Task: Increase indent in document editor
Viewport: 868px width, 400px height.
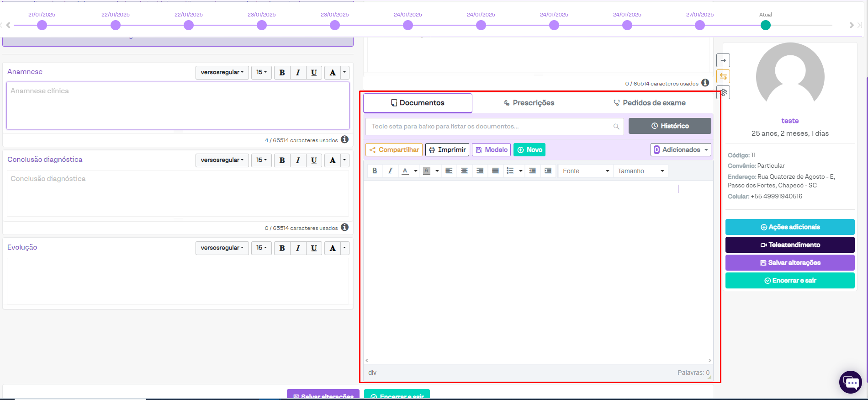Action: [548, 171]
